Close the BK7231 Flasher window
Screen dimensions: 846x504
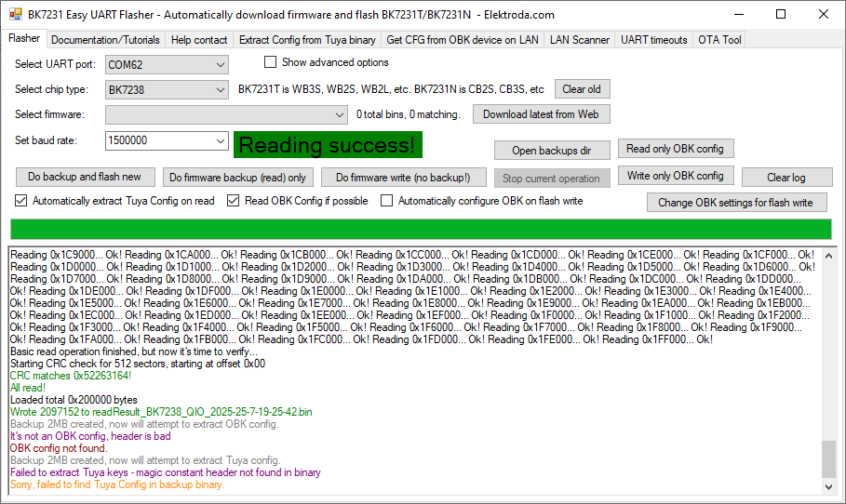(824, 15)
